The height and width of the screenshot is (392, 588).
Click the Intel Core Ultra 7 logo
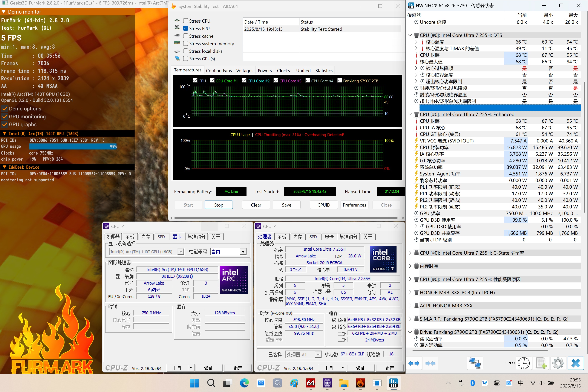pyautogui.click(x=383, y=259)
